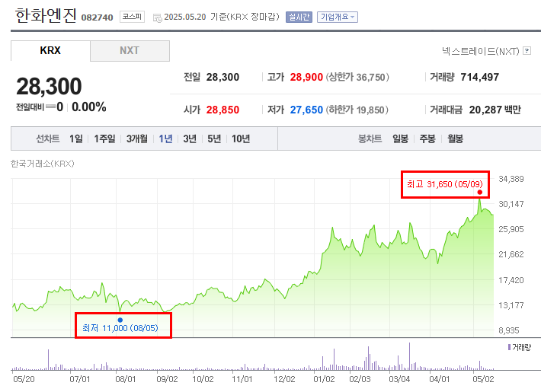Click the red highest price marker dot
The width and height of the screenshot is (541, 392).
click(x=479, y=192)
